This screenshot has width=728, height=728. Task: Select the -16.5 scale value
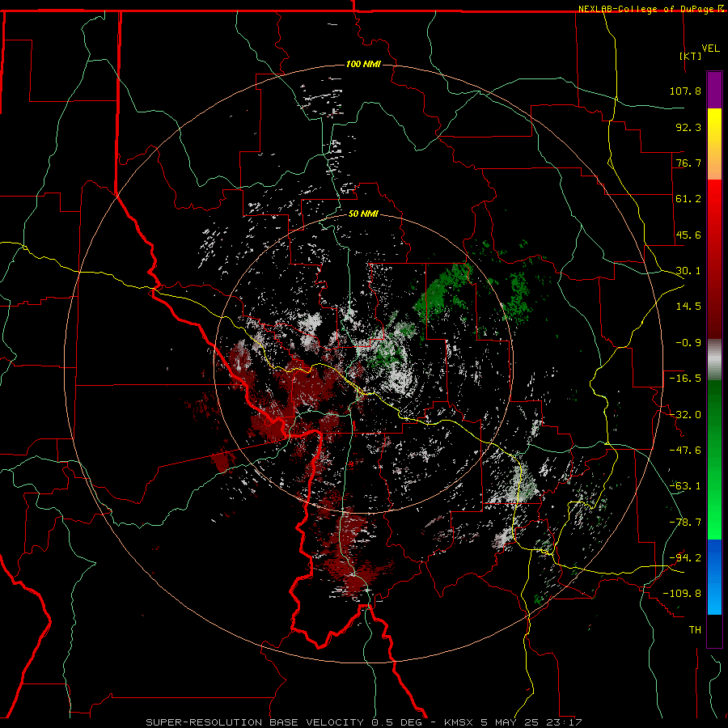(x=685, y=379)
